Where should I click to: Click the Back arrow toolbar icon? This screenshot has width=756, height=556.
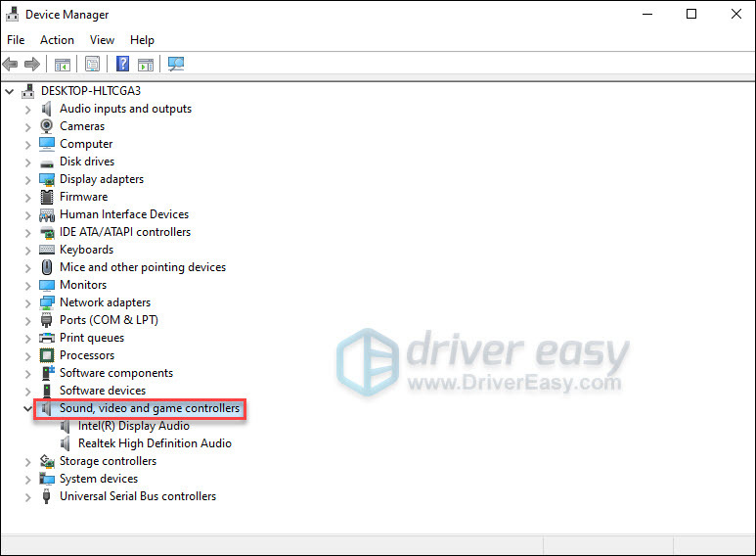click(x=10, y=64)
